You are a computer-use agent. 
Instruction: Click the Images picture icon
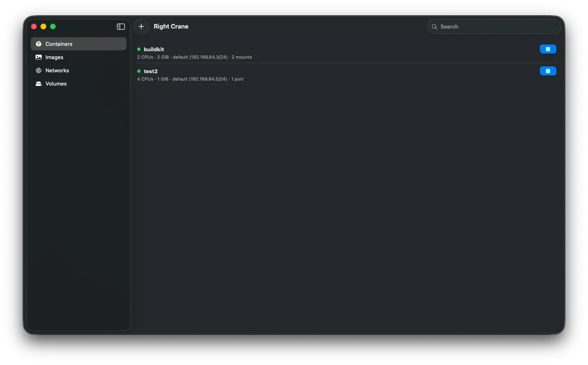pyautogui.click(x=38, y=57)
